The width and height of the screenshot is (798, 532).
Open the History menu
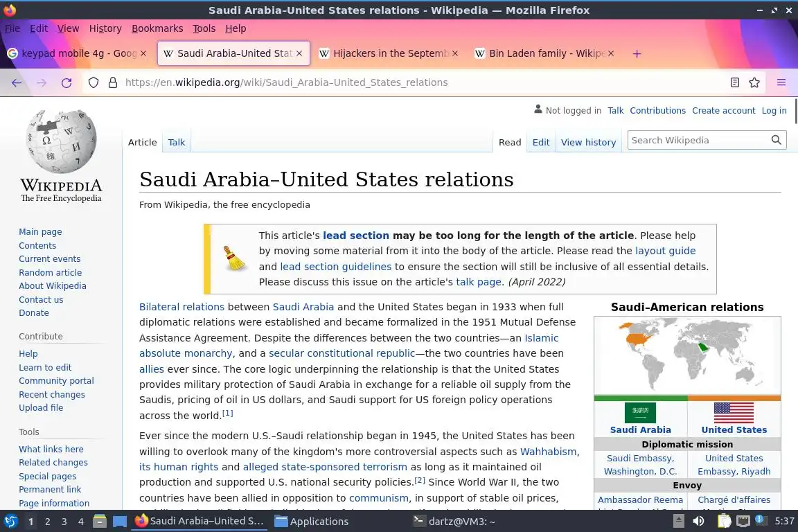tap(105, 28)
